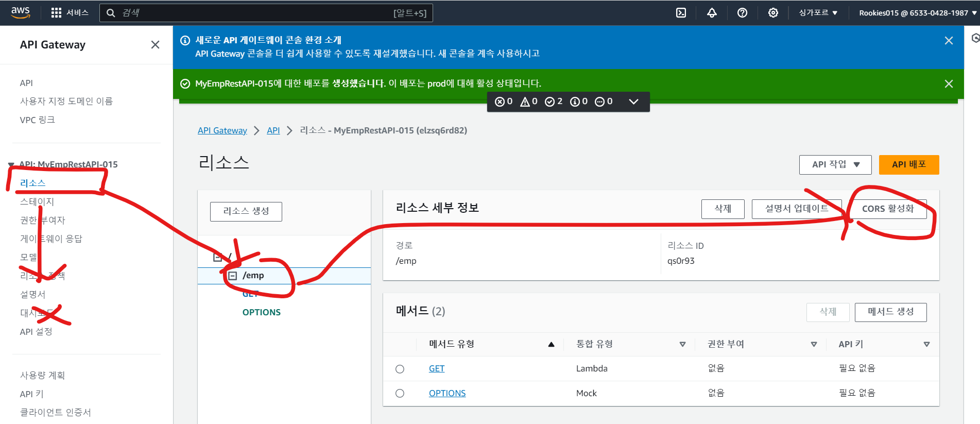
Task: Select OPTIONS method under /emp tree
Action: coord(262,312)
